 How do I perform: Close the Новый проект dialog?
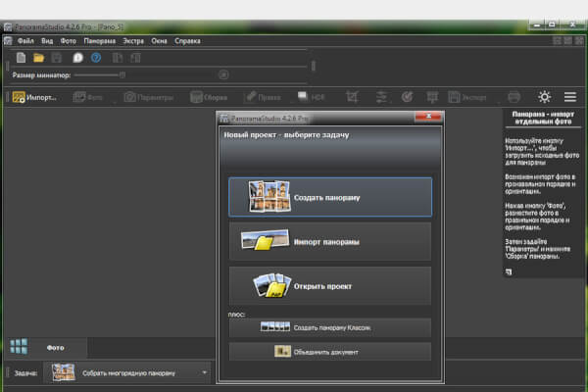pos(428,117)
